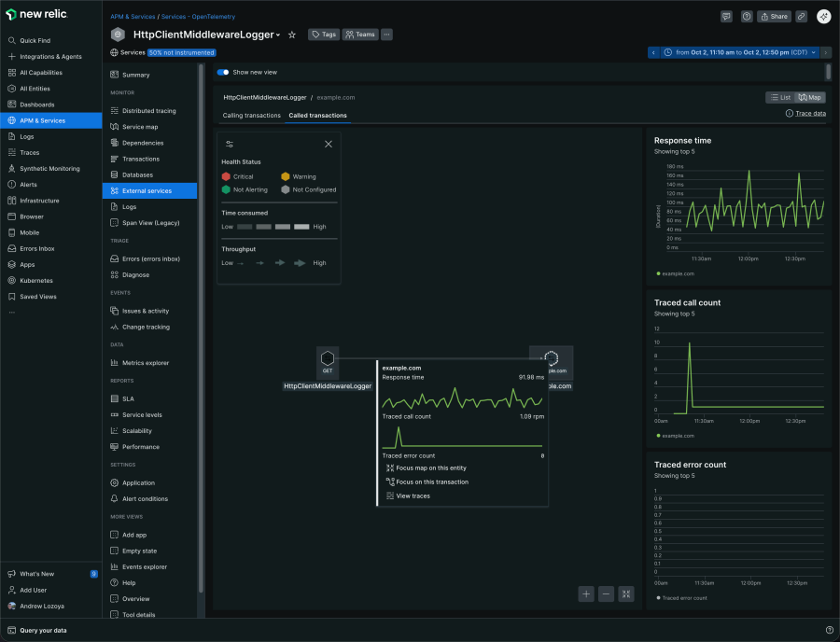840x642 pixels.
Task: Toggle example.com series in Response time legend
Action: coord(674,273)
